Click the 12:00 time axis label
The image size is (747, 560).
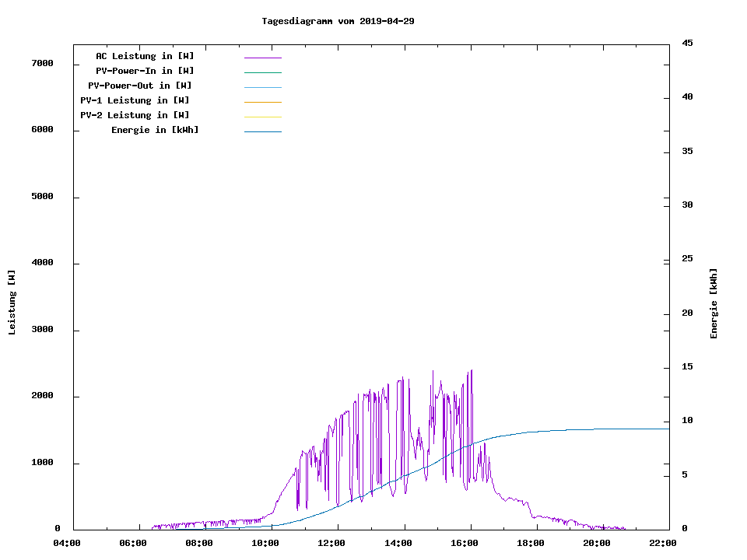tap(331, 543)
